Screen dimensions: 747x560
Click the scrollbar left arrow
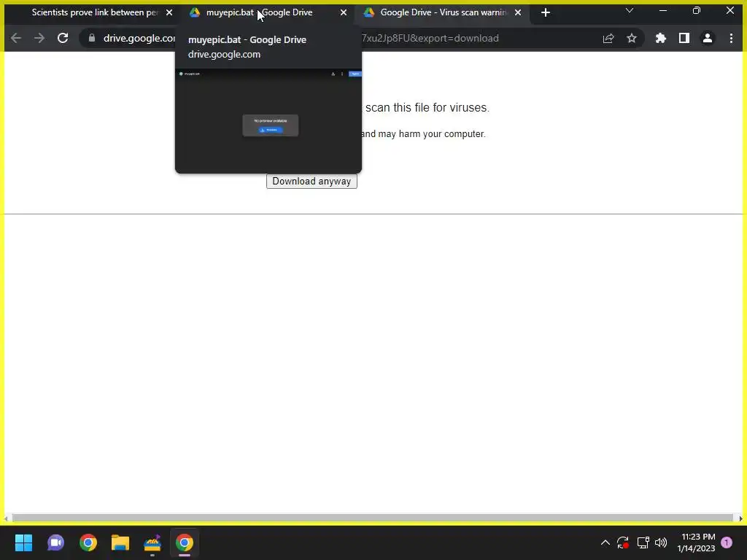click(x=6, y=518)
